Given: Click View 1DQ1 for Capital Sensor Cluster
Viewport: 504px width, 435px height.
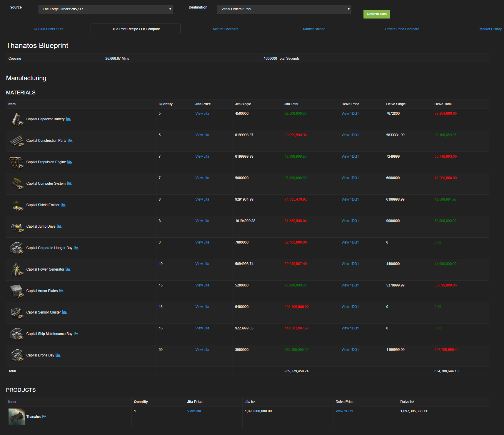Looking at the screenshot, I should (350, 307).
